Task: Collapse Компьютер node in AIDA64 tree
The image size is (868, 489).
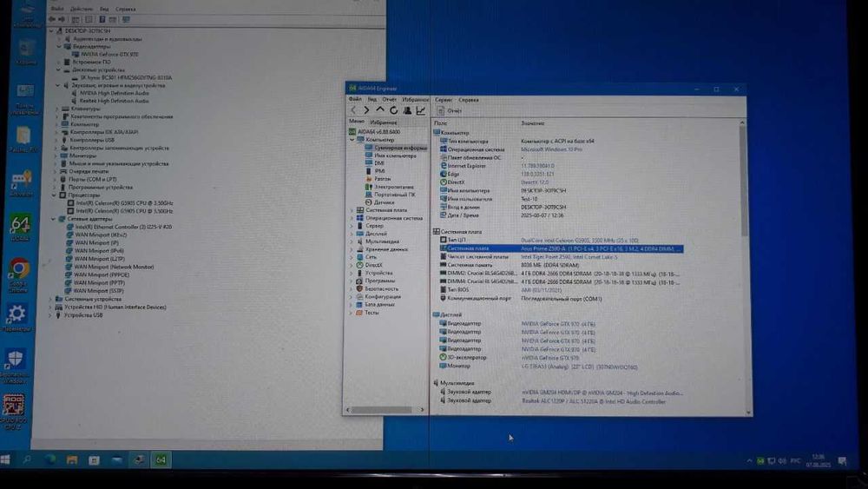Action: (352, 140)
